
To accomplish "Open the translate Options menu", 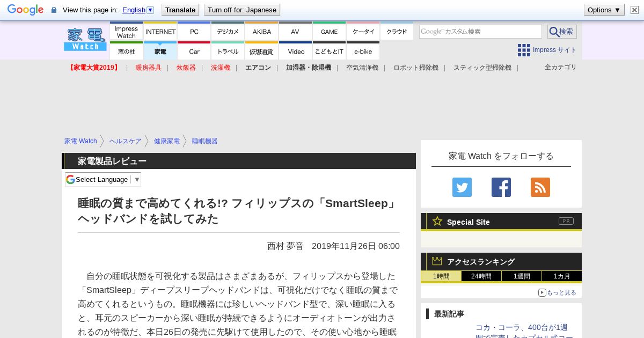I will (604, 10).
